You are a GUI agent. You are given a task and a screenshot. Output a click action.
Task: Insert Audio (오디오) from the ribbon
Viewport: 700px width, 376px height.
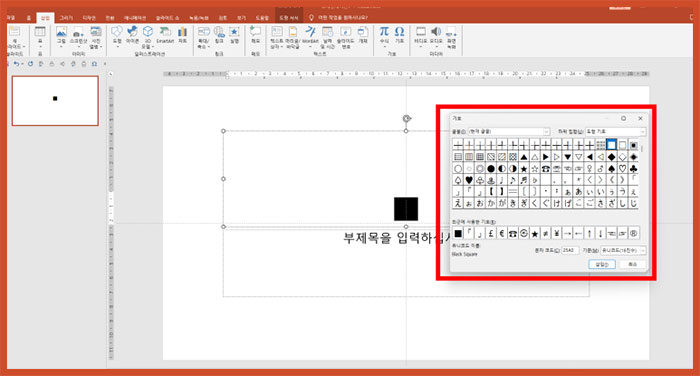[436, 37]
